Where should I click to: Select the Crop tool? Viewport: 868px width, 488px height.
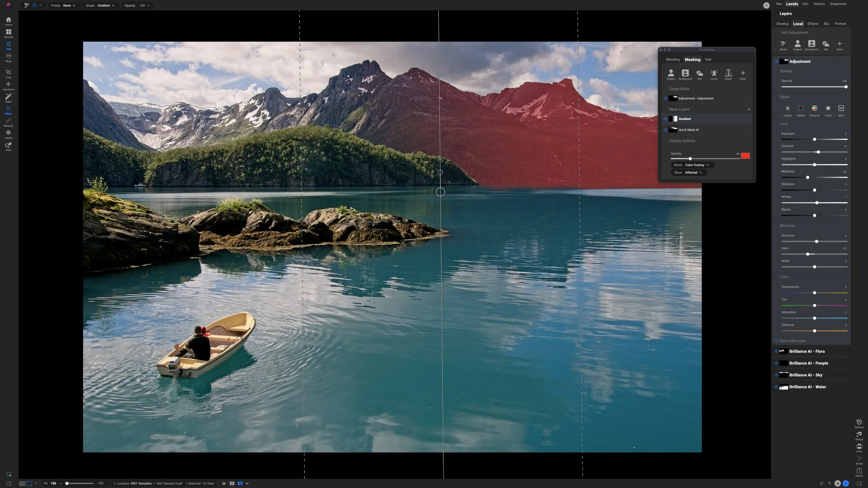coord(8,74)
